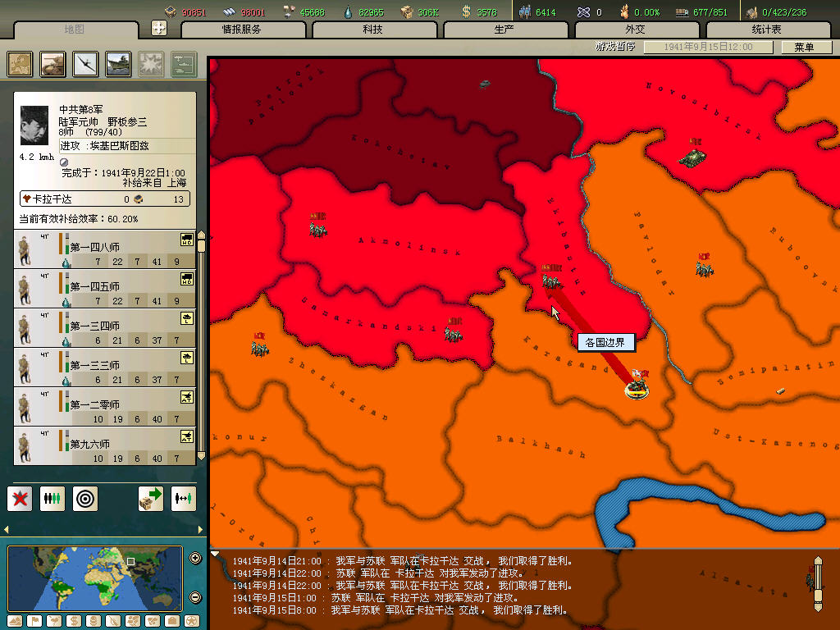
Task: Click the red X star disband icon
Action: point(20,499)
